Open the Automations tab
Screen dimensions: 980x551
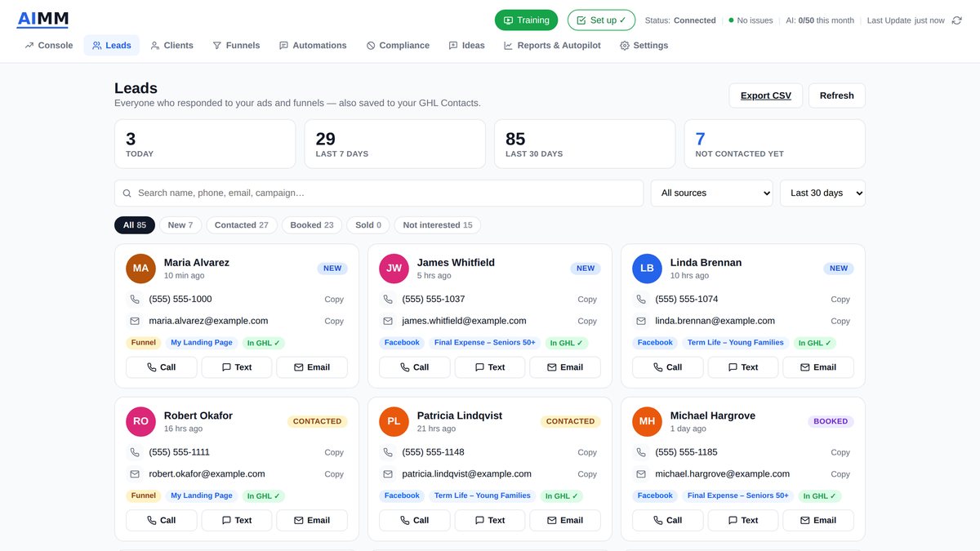pyautogui.click(x=313, y=46)
